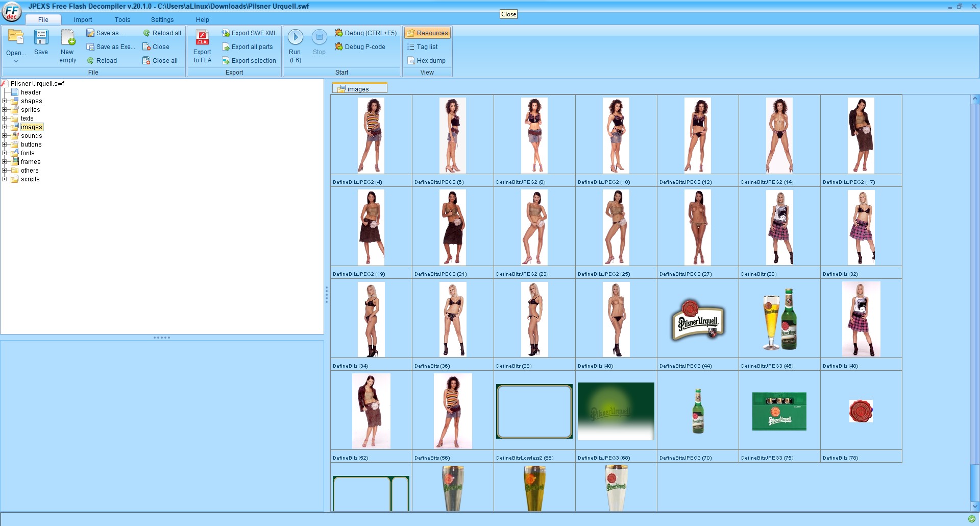Click Close all
This screenshot has height=526, width=980.
pos(160,61)
